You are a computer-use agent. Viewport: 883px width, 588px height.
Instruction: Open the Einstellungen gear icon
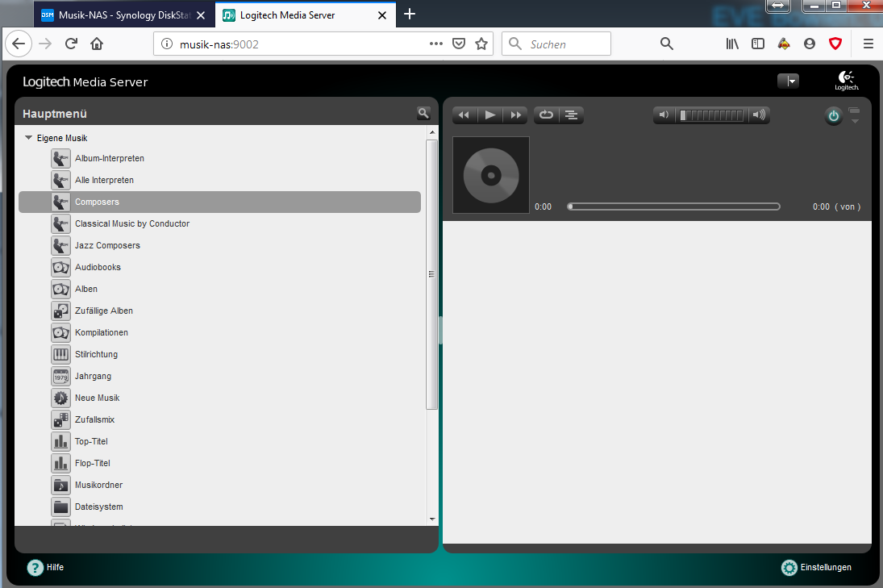tap(789, 567)
